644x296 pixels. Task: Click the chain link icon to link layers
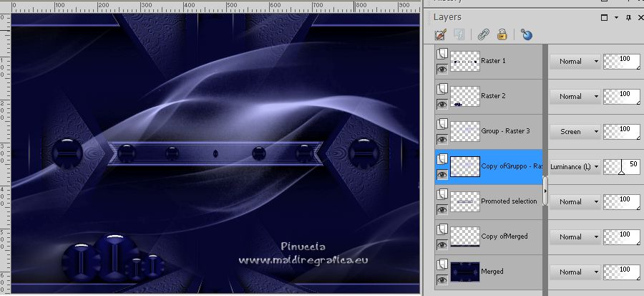(484, 34)
